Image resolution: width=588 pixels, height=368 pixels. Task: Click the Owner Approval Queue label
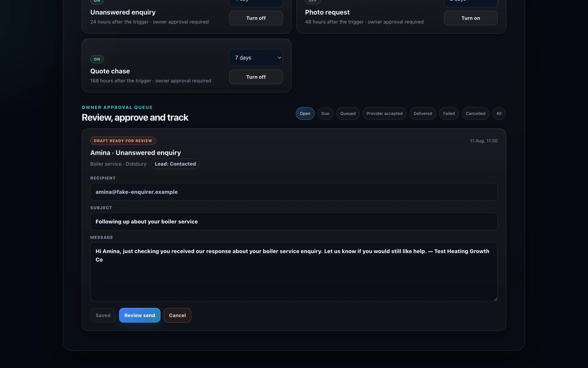pos(117,107)
